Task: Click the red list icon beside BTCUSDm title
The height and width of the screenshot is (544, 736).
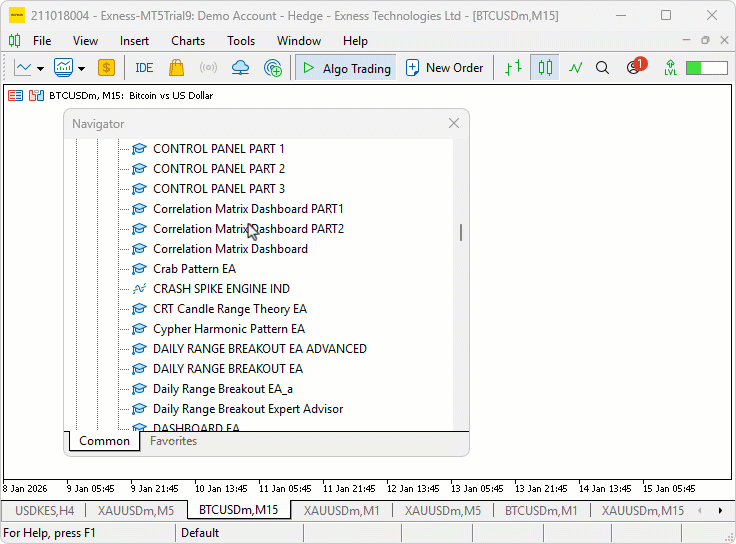Action: (15, 96)
